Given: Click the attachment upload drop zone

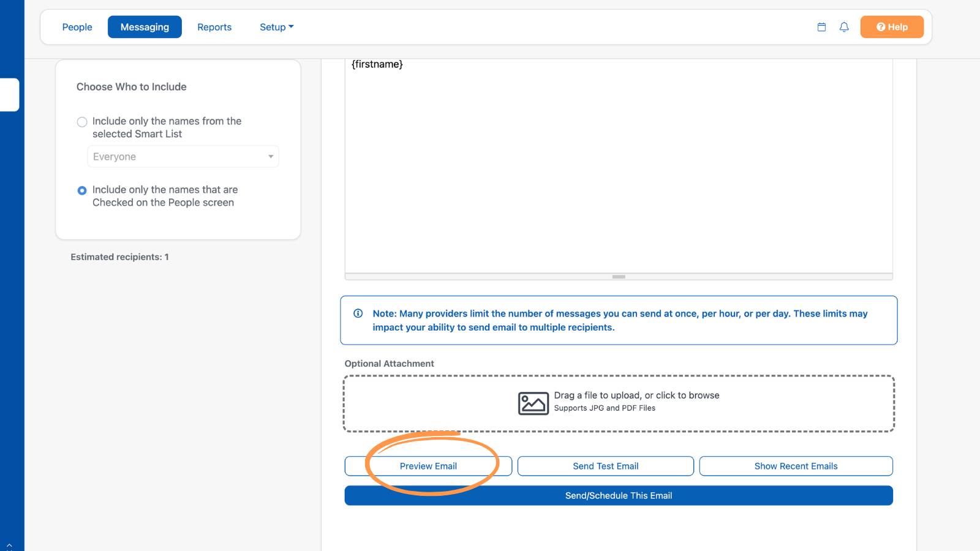Looking at the screenshot, I should coord(619,404).
